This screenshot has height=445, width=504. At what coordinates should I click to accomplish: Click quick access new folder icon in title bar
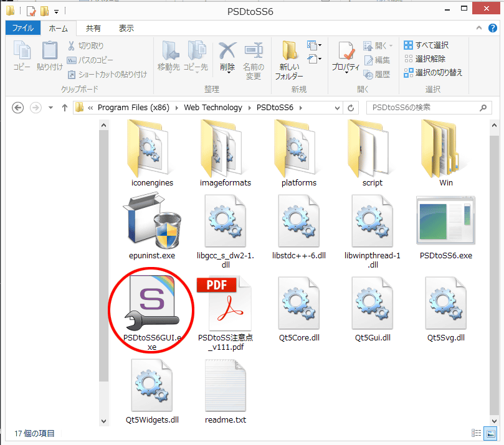coord(44,12)
